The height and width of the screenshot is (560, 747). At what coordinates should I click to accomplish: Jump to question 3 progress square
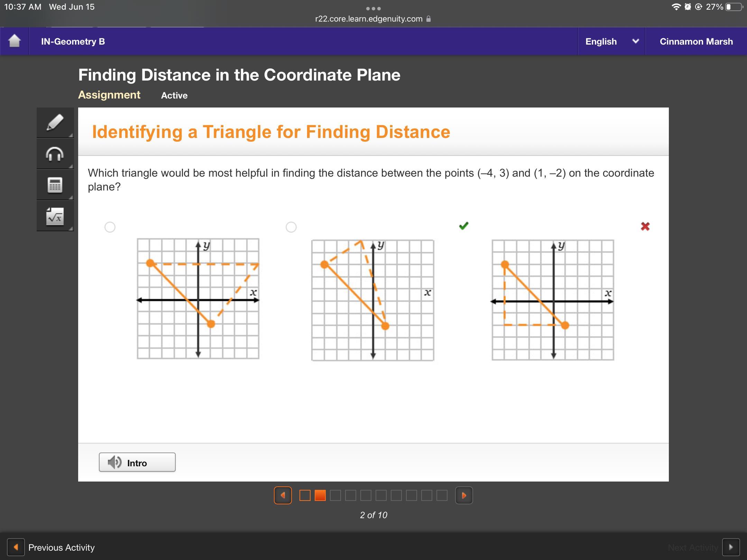click(x=335, y=495)
